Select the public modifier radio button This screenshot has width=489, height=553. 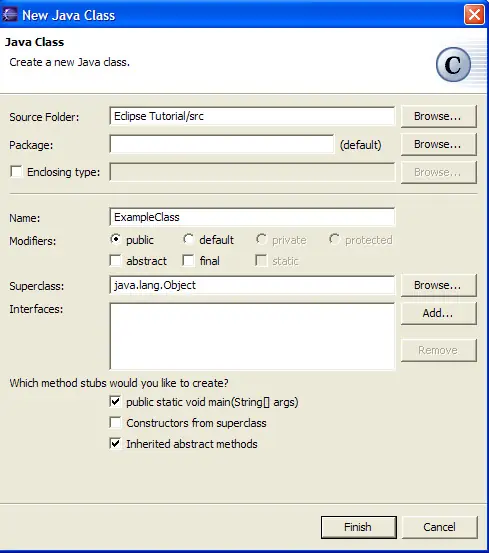(x=115, y=239)
